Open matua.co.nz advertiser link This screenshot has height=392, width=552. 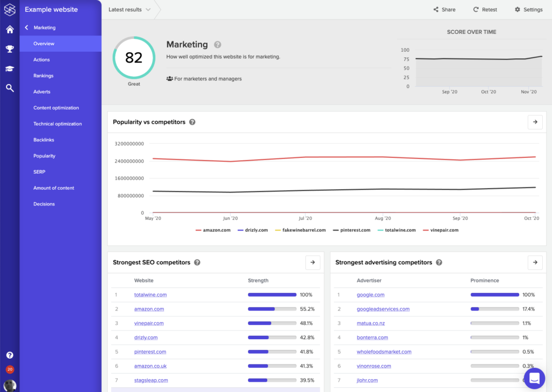[371, 324]
